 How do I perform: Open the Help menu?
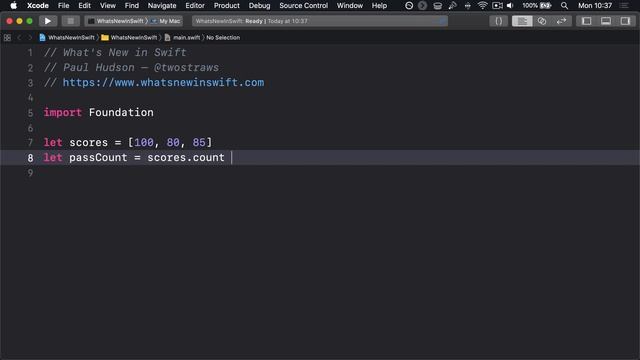(x=379, y=5)
